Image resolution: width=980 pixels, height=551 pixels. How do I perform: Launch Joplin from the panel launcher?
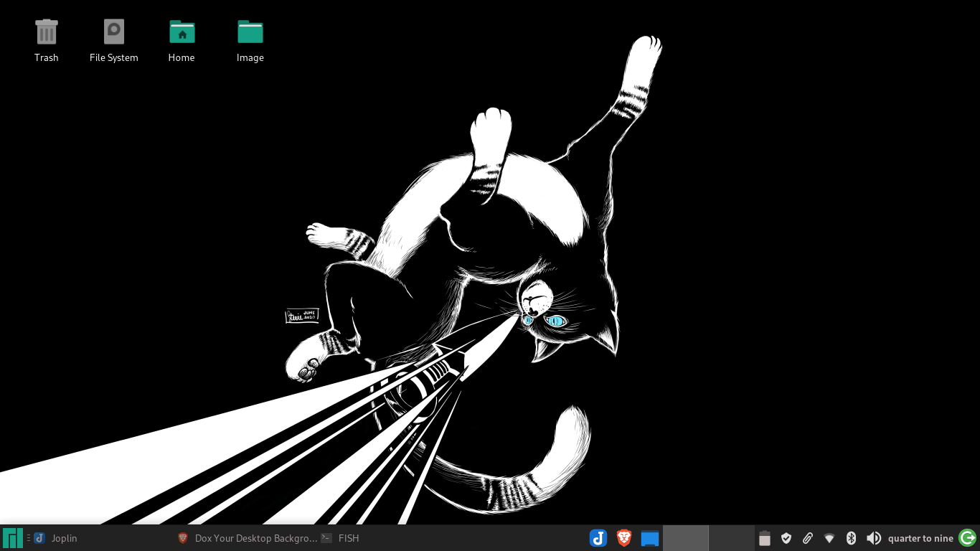click(598, 538)
